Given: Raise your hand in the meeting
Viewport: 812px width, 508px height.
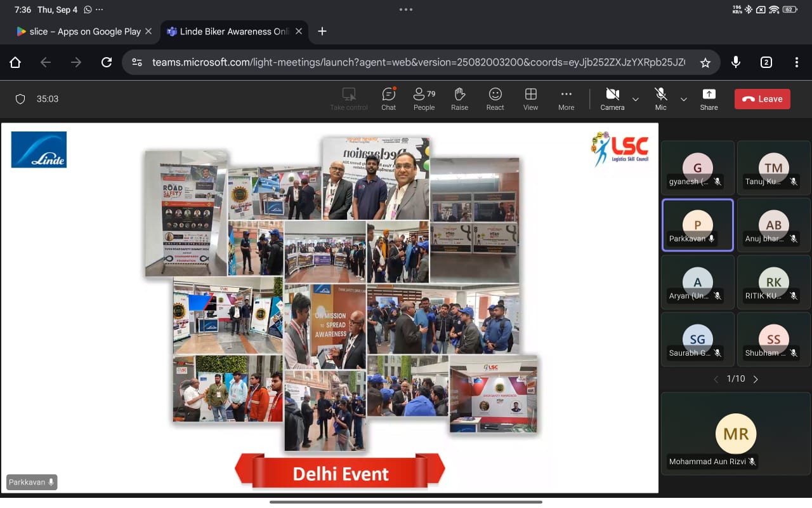Looking at the screenshot, I should (x=459, y=98).
